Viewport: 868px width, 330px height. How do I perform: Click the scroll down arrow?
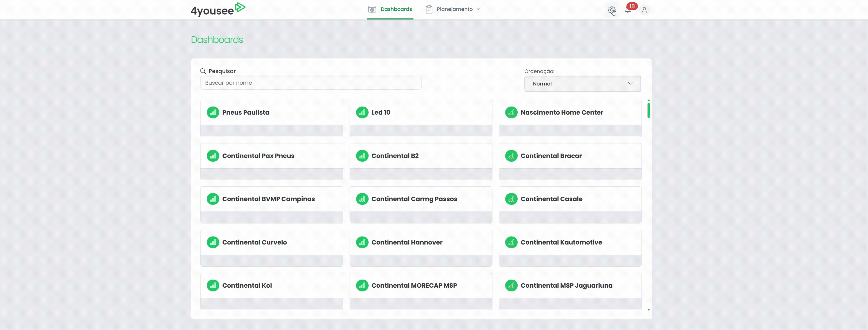(x=648, y=309)
